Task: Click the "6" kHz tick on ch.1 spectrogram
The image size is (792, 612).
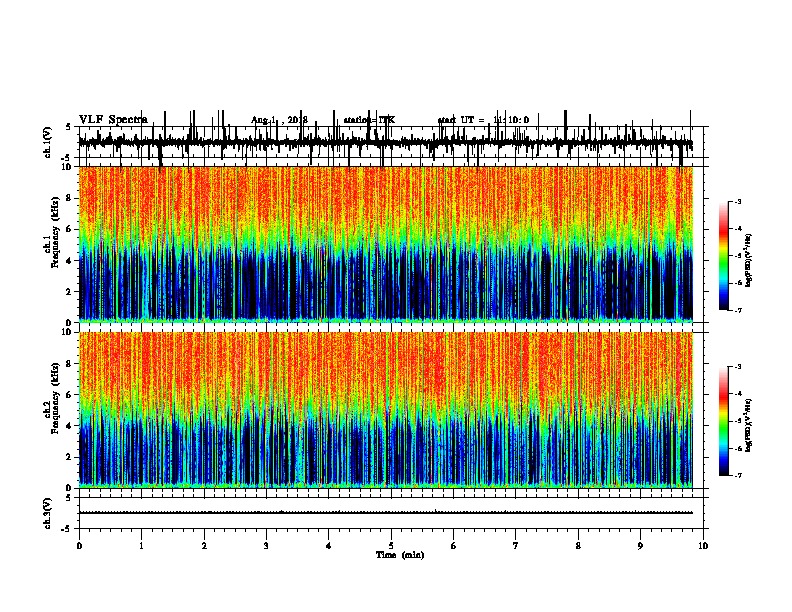Action: [70, 230]
